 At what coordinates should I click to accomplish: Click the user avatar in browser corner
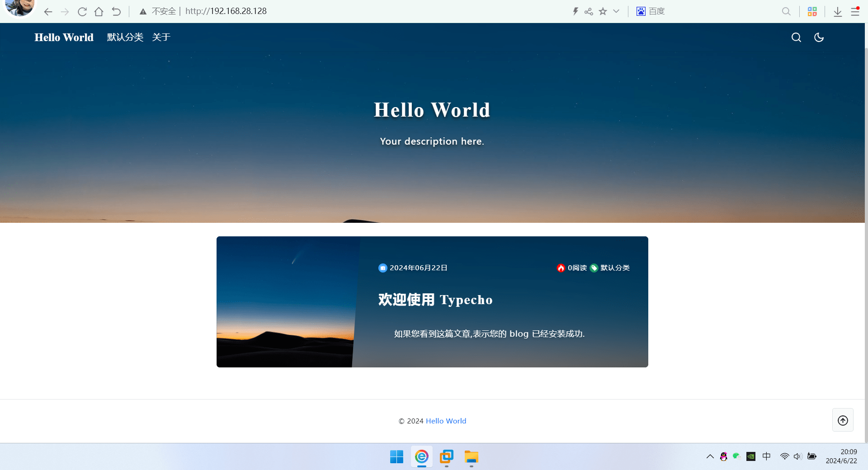(x=20, y=8)
